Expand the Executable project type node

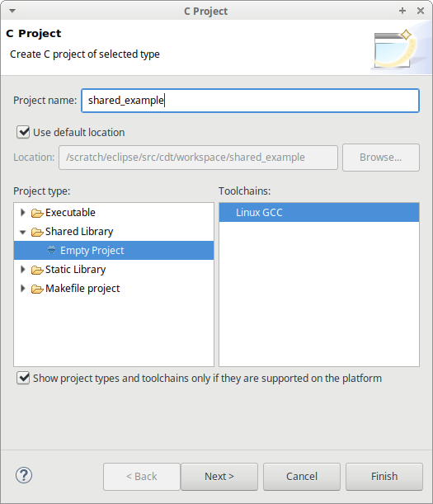tap(22, 213)
